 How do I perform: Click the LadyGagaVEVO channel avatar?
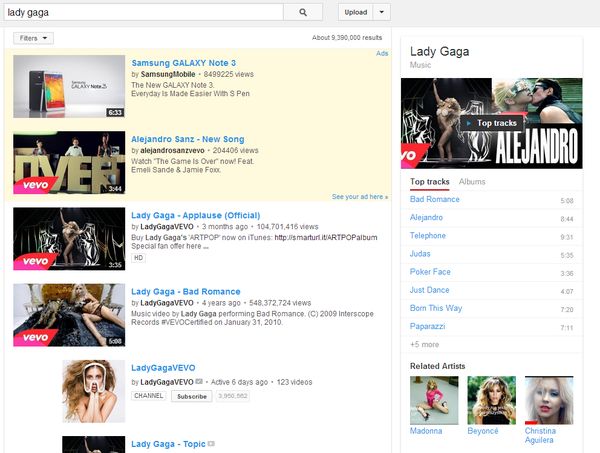coord(94,391)
